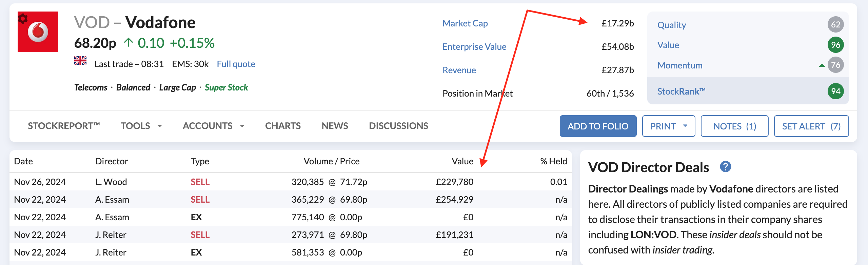
Task: Go to the News tab
Action: pos(335,126)
